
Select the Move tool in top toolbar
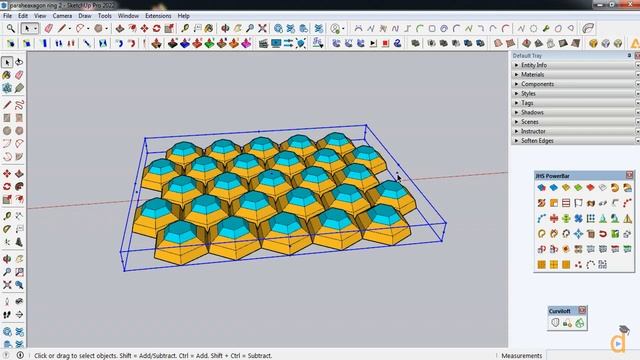pos(144,29)
